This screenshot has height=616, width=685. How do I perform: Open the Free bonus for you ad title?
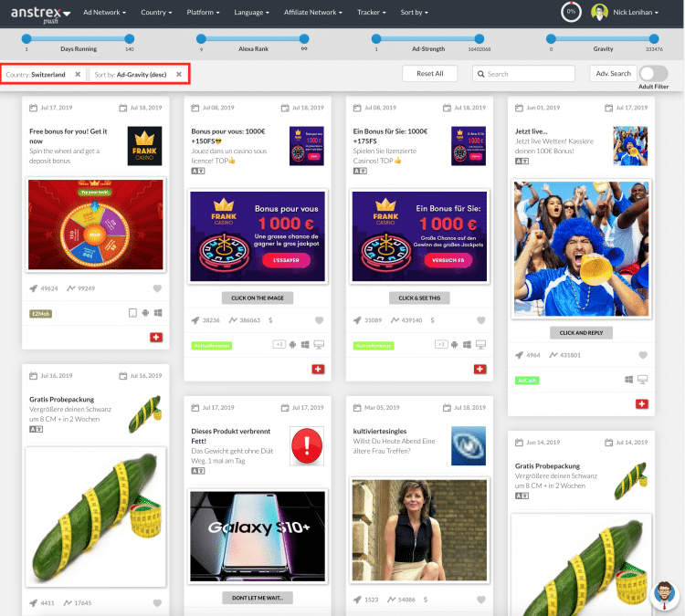tap(68, 136)
